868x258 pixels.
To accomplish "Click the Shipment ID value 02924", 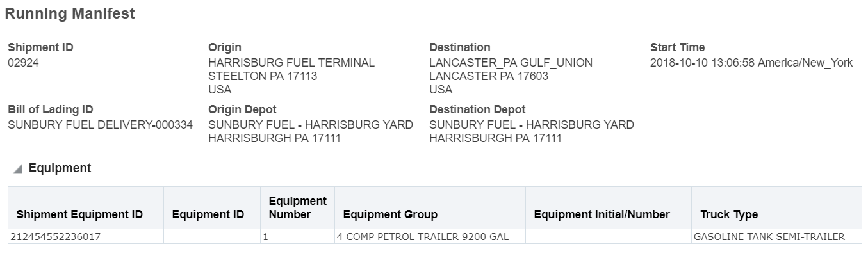I will click(x=23, y=63).
